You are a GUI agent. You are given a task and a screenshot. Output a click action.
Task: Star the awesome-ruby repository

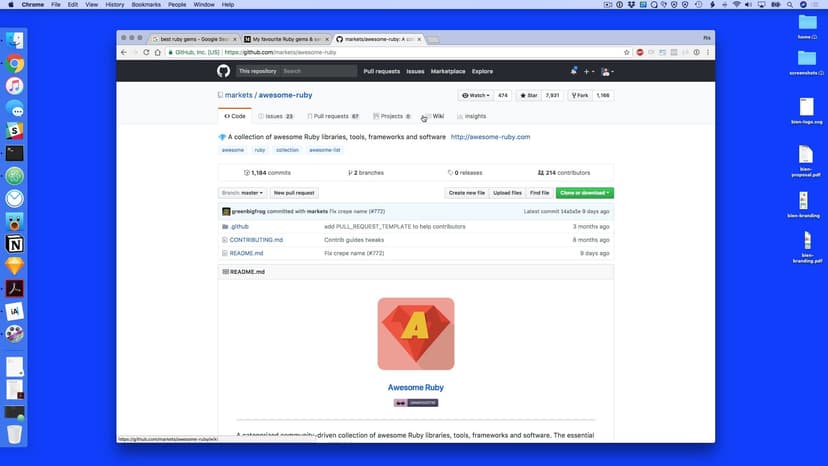pos(527,95)
